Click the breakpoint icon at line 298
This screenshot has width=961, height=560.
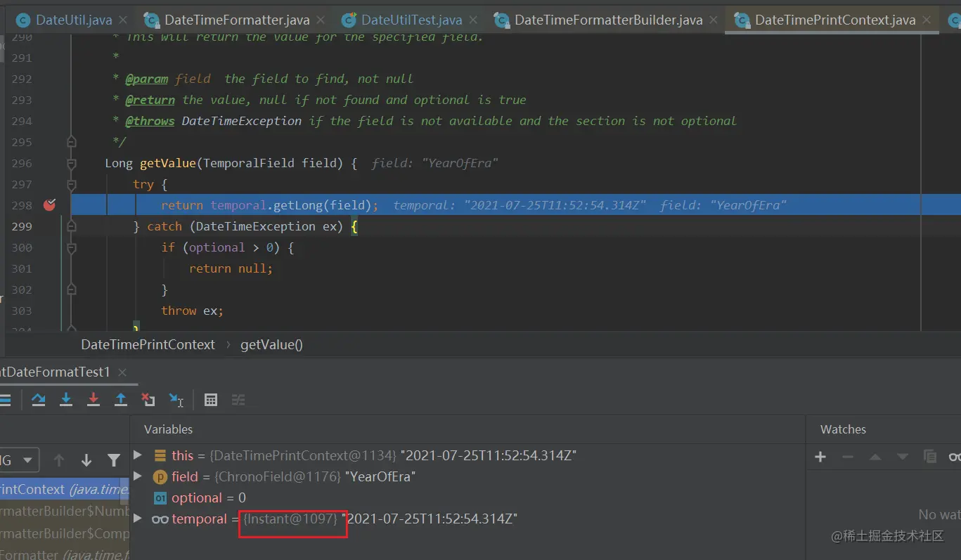point(49,205)
